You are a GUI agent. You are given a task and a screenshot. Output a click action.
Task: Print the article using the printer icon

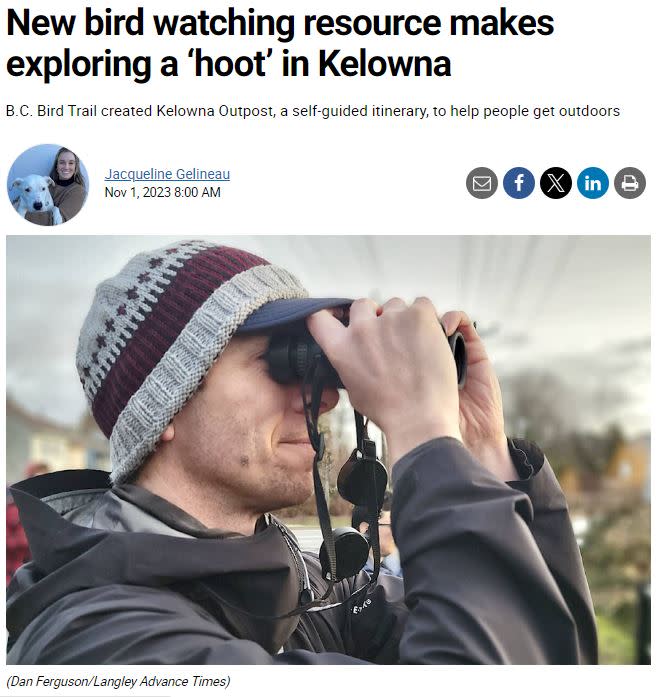point(630,183)
